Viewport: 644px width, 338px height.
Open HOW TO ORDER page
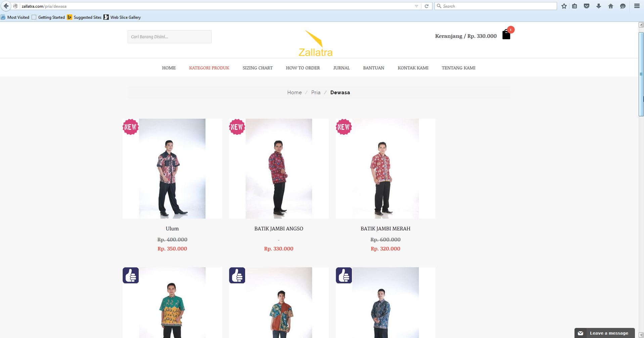[303, 68]
